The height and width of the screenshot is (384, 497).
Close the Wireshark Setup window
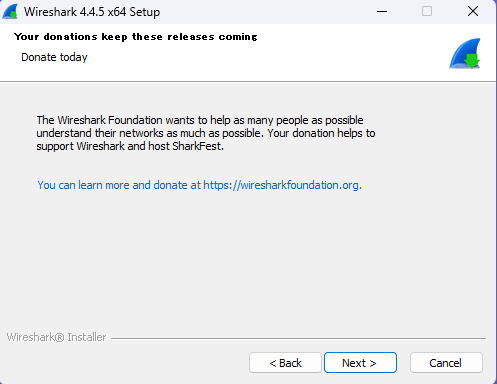pyautogui.click(x=473, y=12)
